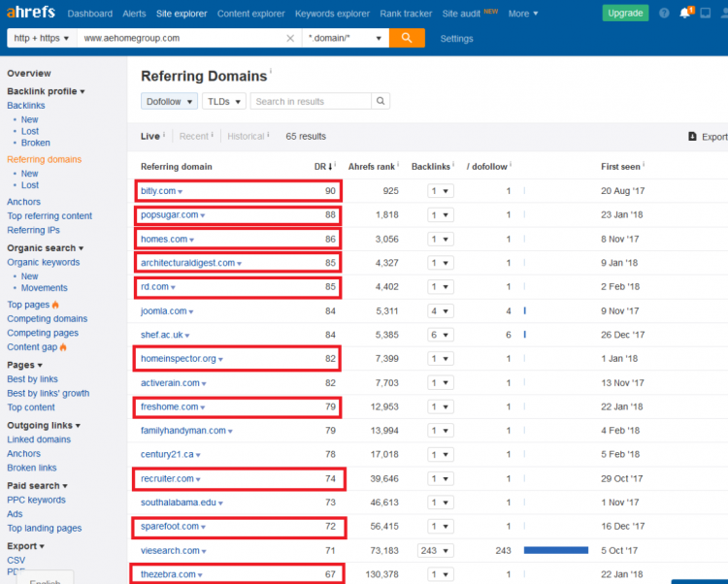
Task: Click the help question mark icon
Action: point(664,14)
